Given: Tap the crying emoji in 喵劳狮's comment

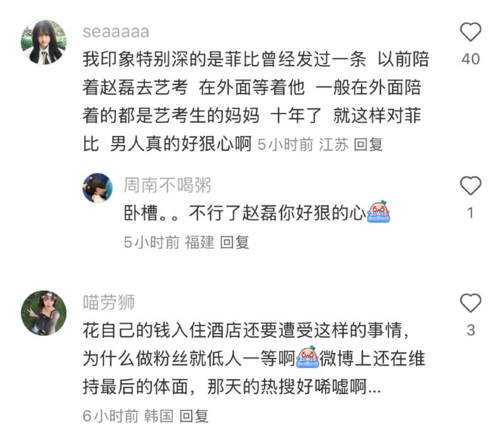Looking at the screenshot, I should [307, 357].
